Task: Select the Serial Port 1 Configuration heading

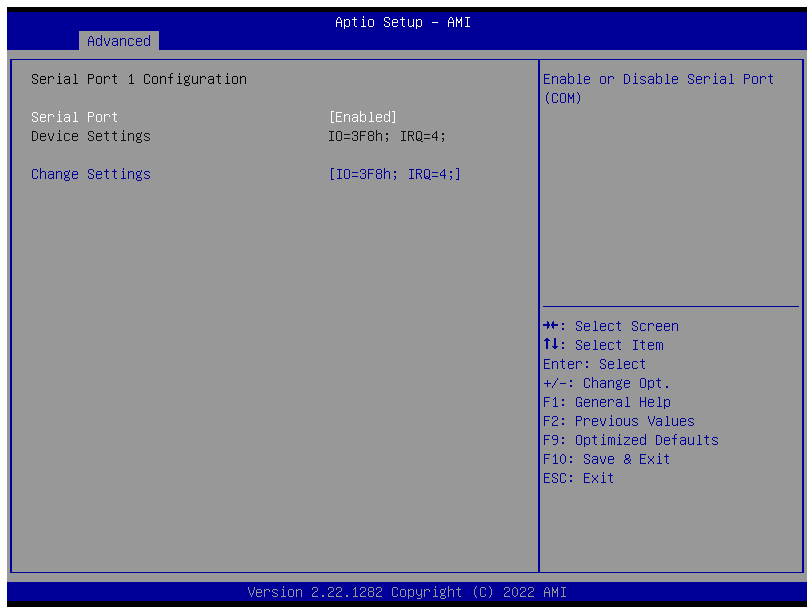Action: click(x=139, y=79)
